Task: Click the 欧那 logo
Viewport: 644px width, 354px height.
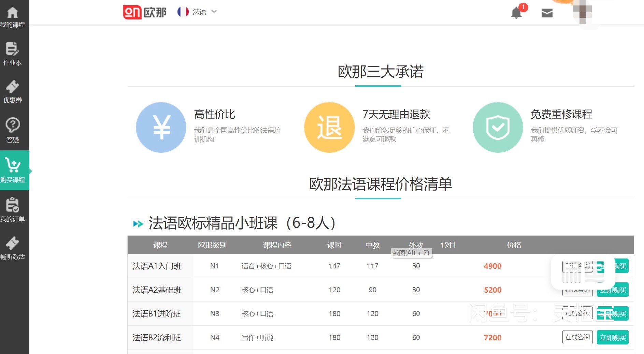Action: [145, 12]
